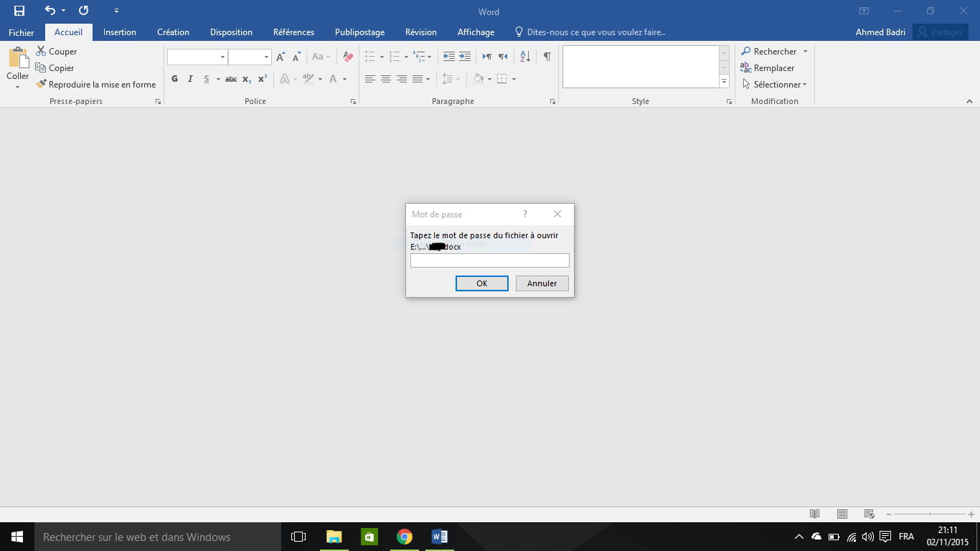
Task: Toggle italic I formatting button
Action: coord(190,79)
